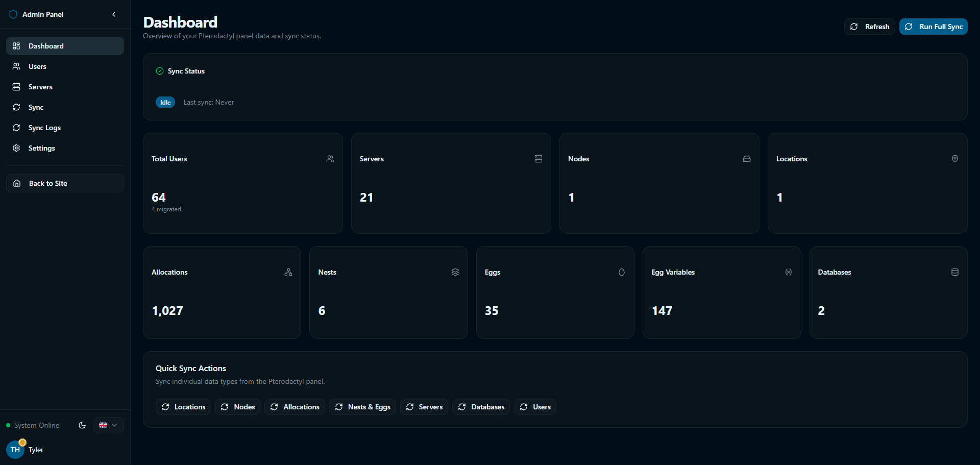The height and width of the screenshot is (465, 980).
Task: Open Settings from the sidebar
Action: pyautogui.click(x=65, y=148)
